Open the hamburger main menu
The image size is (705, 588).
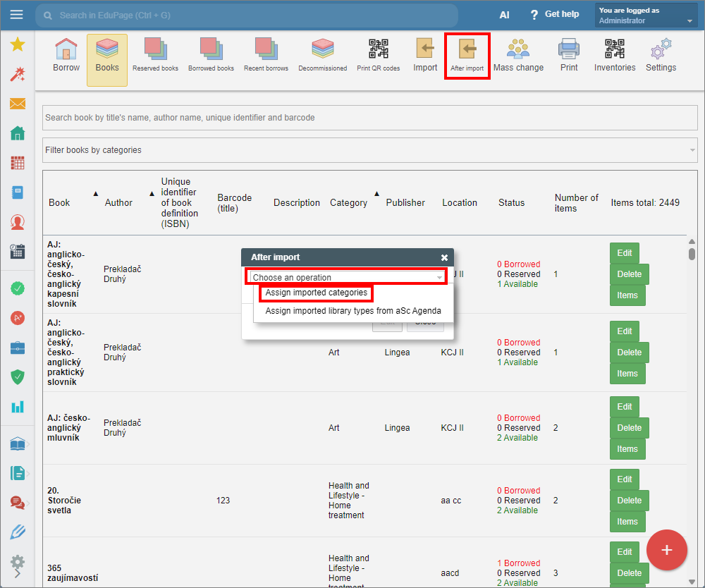click(x=17, y=15)
